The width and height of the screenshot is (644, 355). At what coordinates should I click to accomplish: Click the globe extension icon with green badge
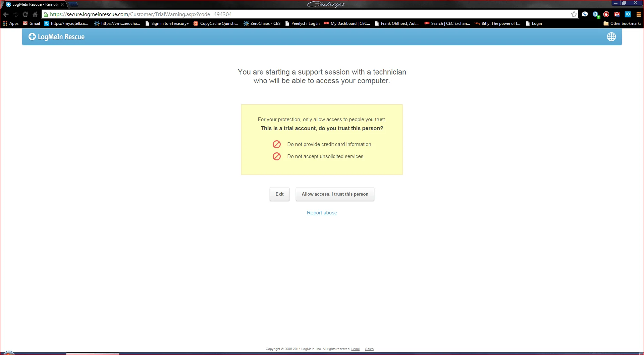pyautogui.click(x=596, y=14)
